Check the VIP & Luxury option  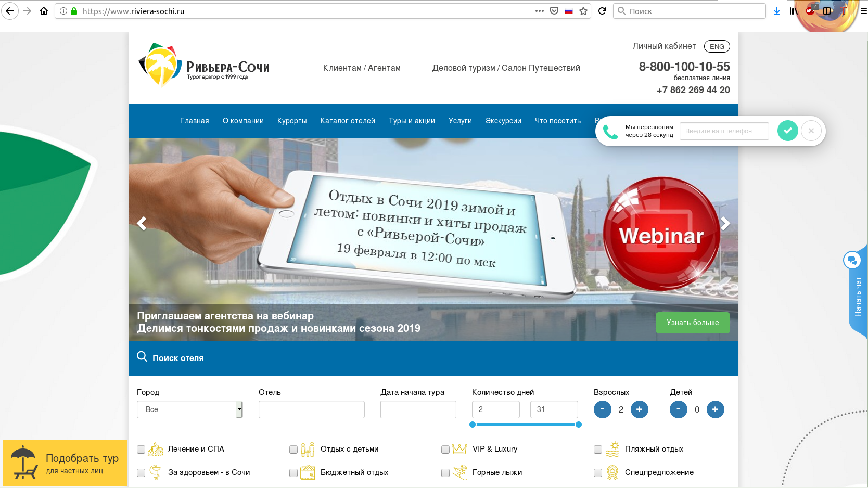445,450
